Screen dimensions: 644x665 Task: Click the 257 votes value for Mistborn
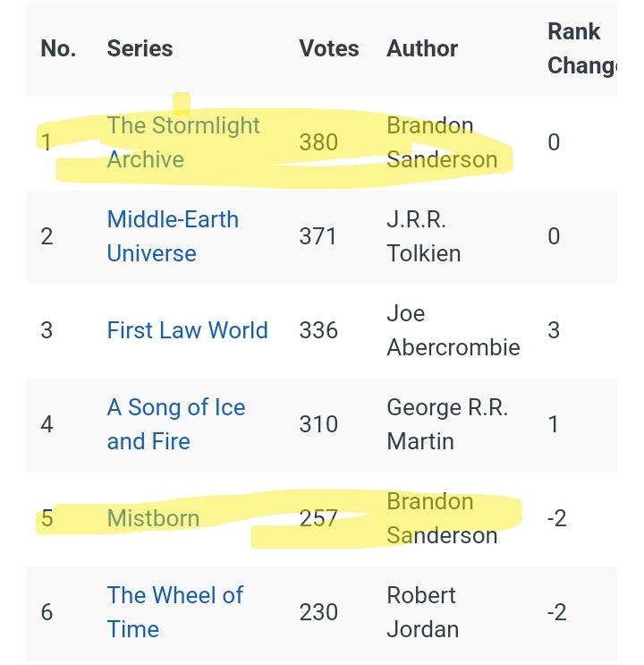click(318, 518)
